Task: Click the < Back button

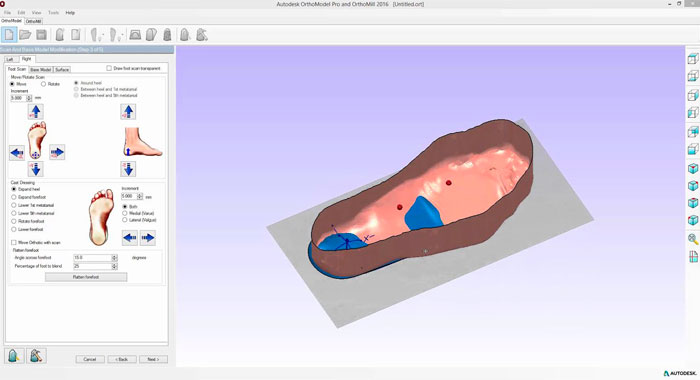Action: (122, 359)
